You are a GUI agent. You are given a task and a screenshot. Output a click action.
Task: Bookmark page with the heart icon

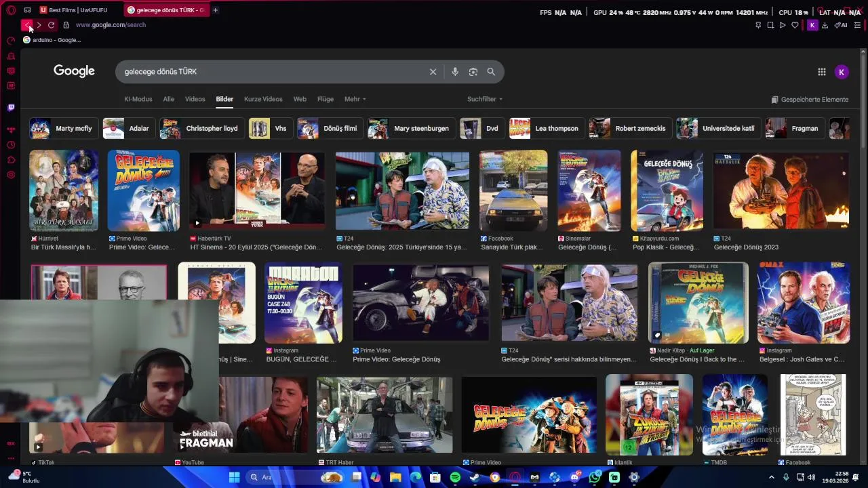click(x=795, y=25)
